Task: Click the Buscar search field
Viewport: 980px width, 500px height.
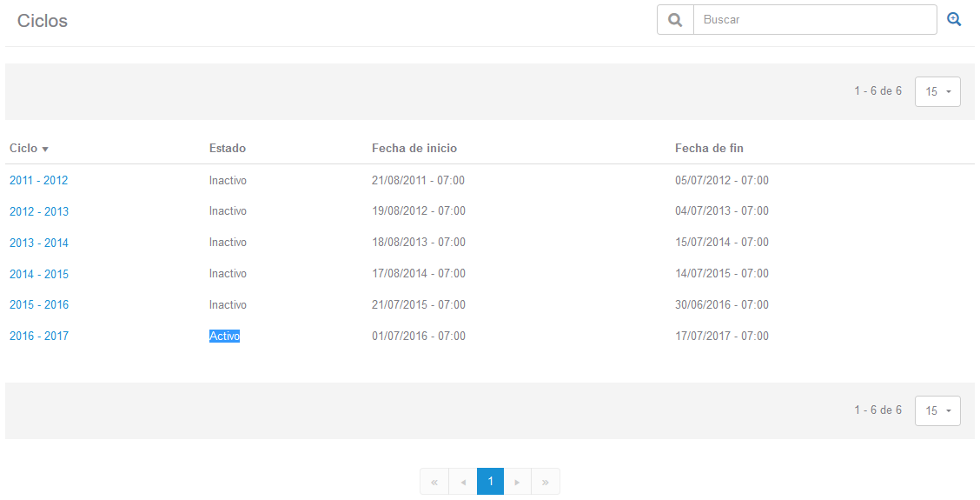Action: coord(815,20)
